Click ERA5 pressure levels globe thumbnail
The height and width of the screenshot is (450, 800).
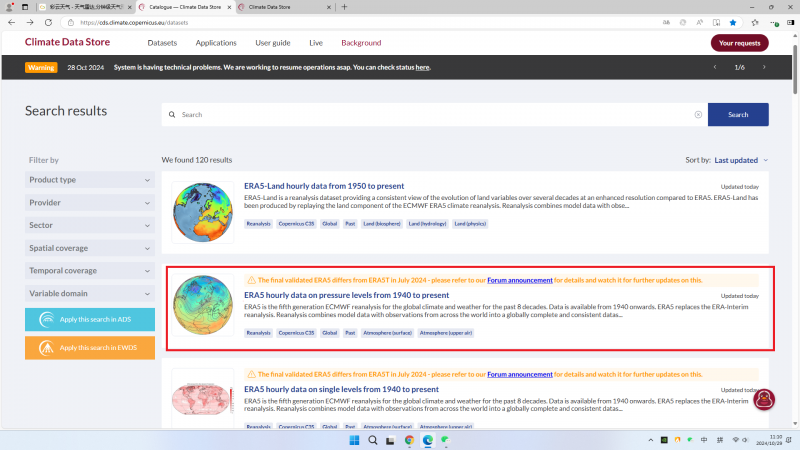pyautogui.click(x=203, y=306)
